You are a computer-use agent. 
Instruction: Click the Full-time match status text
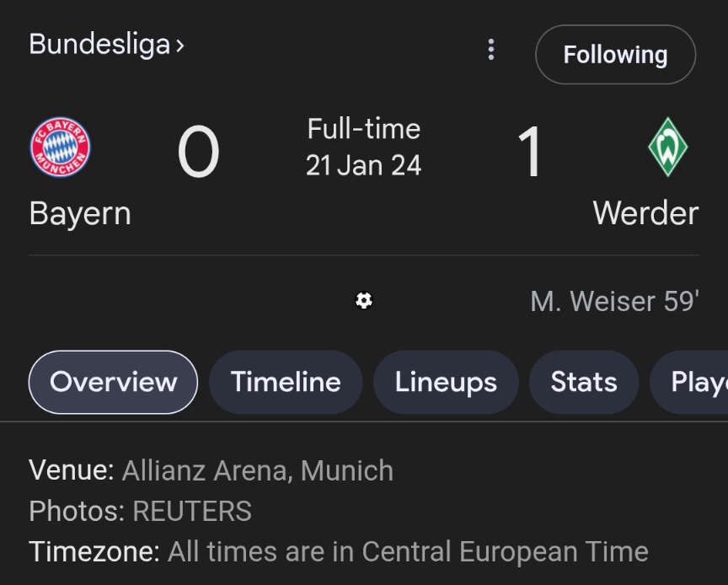tap(363, 129)
